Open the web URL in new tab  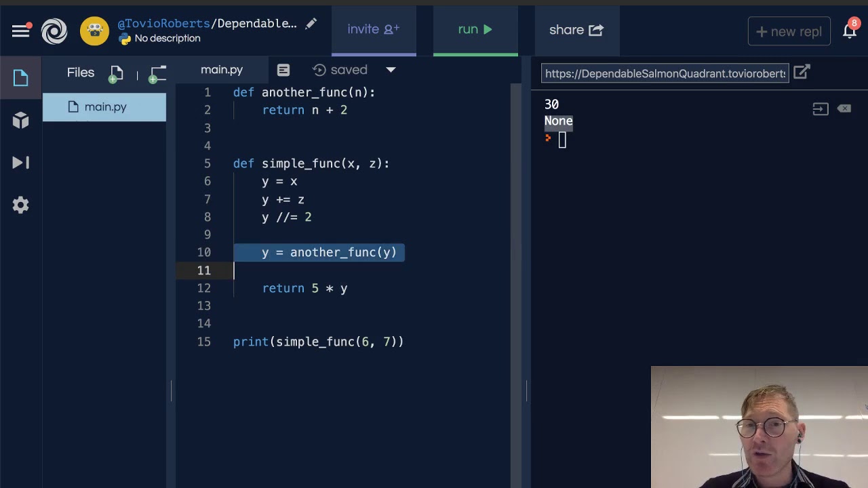tap(802, 72)
